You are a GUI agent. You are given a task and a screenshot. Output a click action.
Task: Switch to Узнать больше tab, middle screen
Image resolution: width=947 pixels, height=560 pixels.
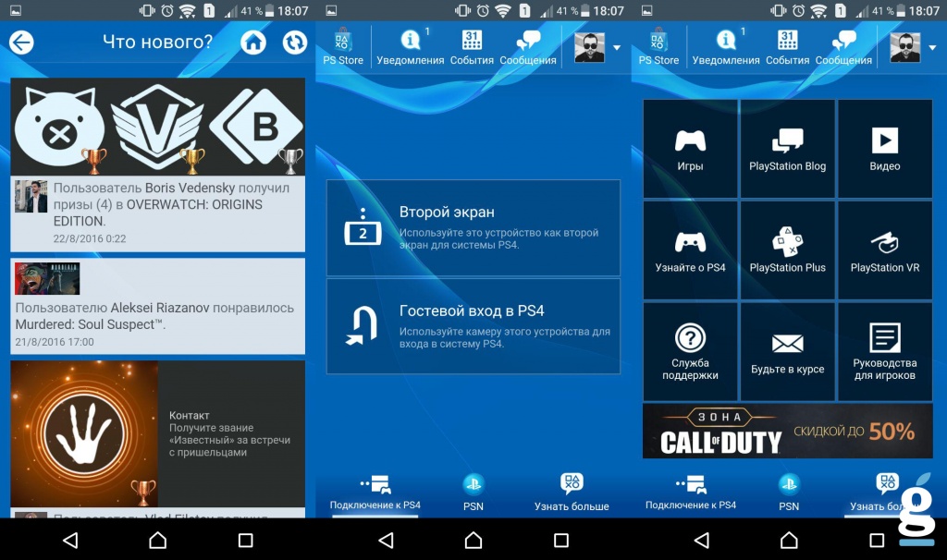572,492
